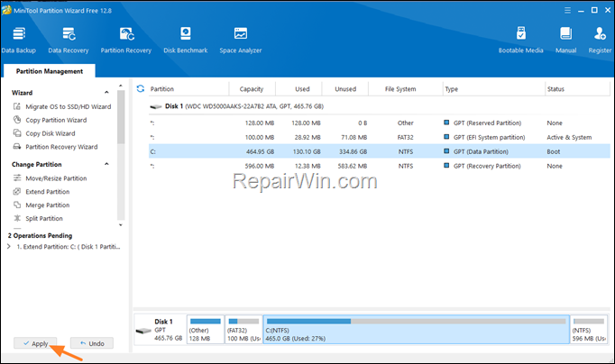Refresh the partition list

(x=141, y=88)
